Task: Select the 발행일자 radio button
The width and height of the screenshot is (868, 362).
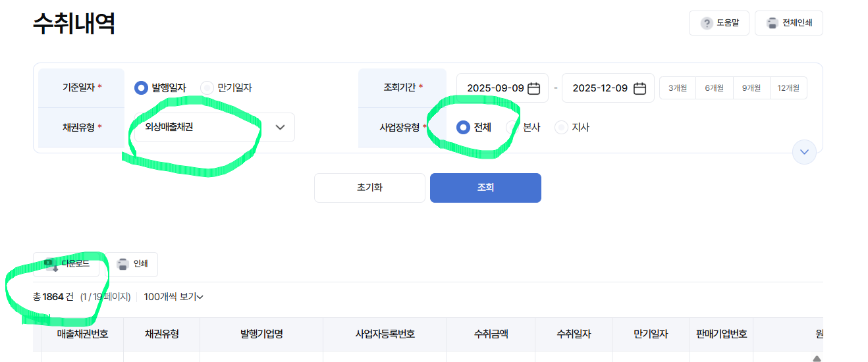Action: tap(140, 88)
